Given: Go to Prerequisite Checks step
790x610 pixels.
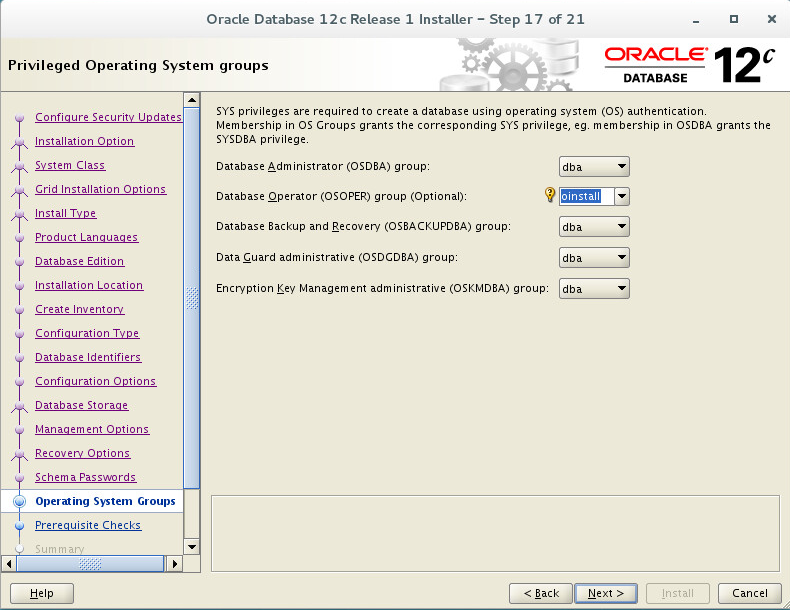Looking at the screenshot, I should pyautogui.click(x=88, y=525).
